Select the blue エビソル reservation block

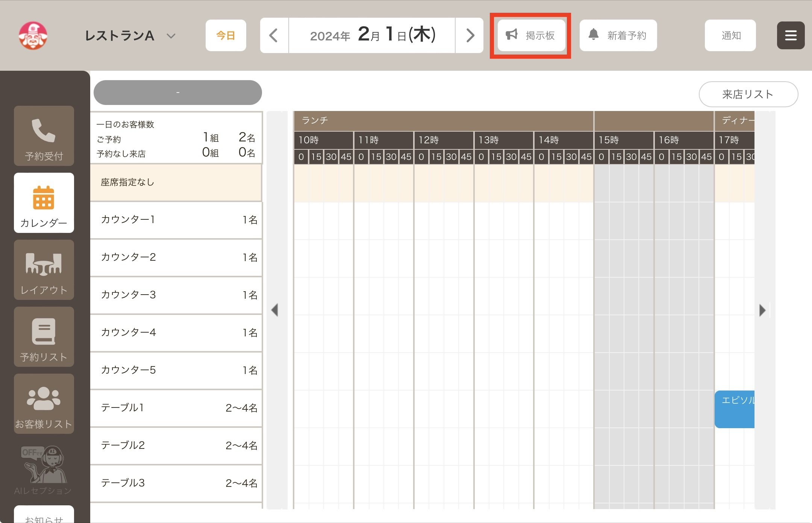735,409
